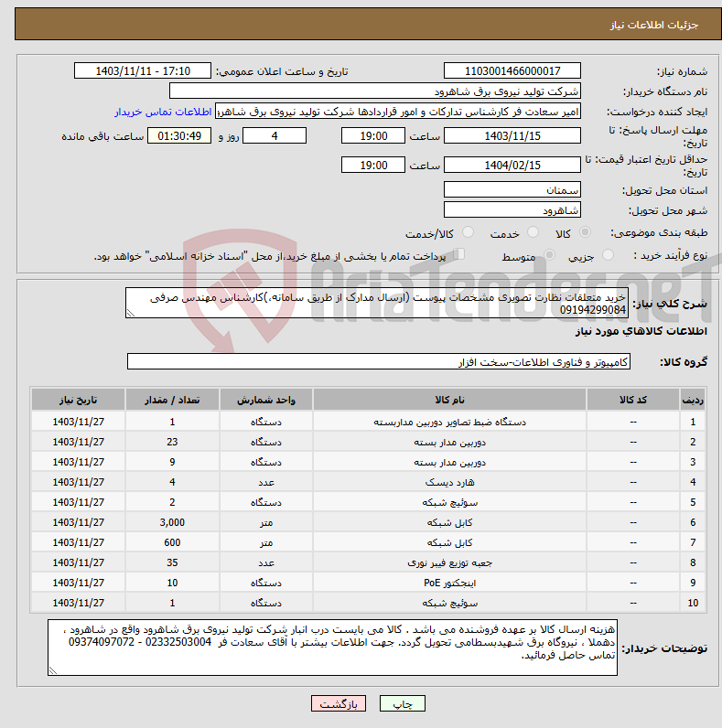Viewport: 722px width, 728px height.
Task: Toggle the اسناد خزانه اسلامی payment checkbox
Action: [459, 254]
